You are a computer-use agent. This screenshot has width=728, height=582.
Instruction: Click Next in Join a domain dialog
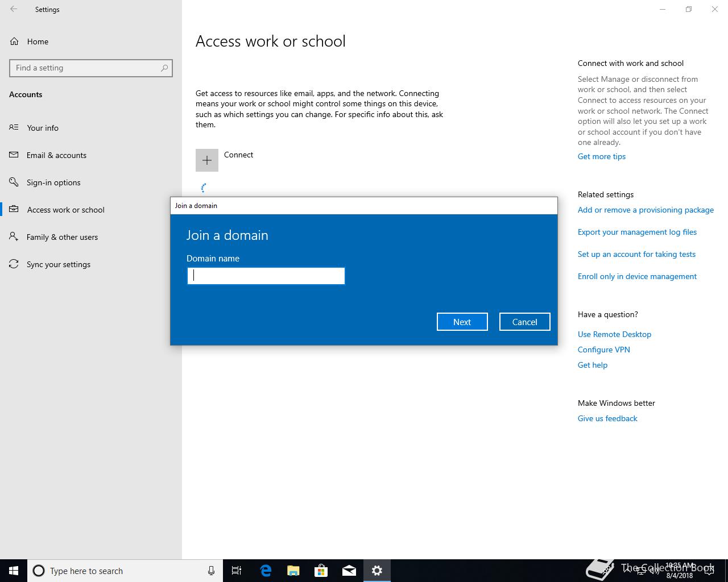pyautogui.click(x=462, y=322)
